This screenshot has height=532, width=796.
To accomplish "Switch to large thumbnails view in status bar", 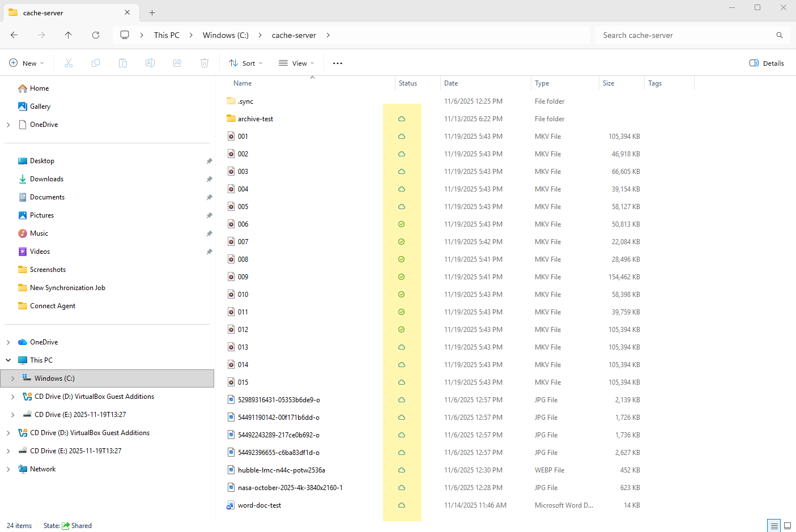I will click(787, 526).
